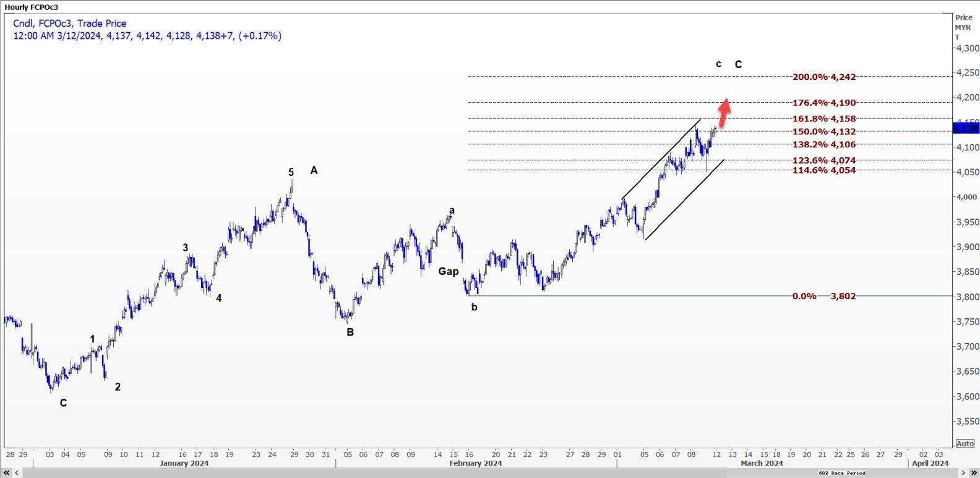Click the 12:00 AM 3/12/2024 price data line
Viewport: 980px width, 478px height.
(147, 36)
